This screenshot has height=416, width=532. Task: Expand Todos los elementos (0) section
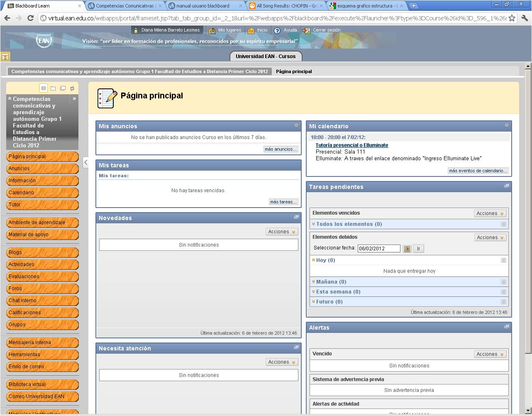click(314, 224)
